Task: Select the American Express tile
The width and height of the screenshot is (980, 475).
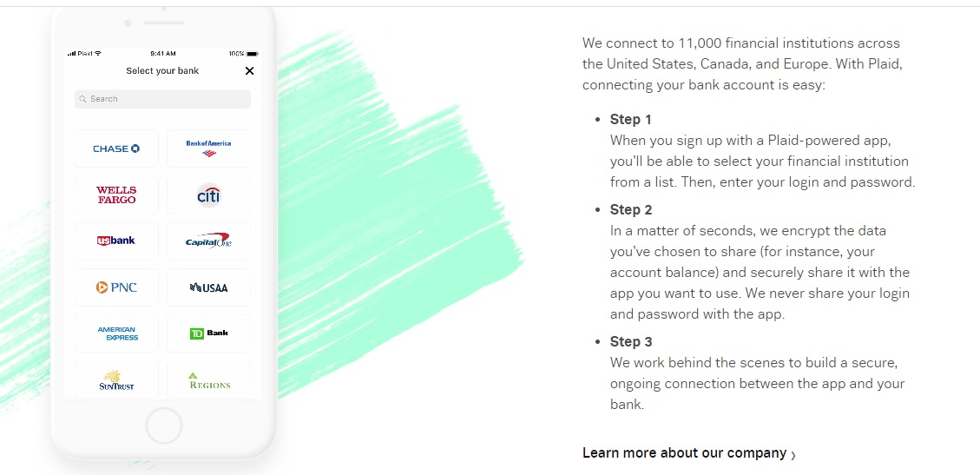Action: pyautogui.click(x=116, y=333)
